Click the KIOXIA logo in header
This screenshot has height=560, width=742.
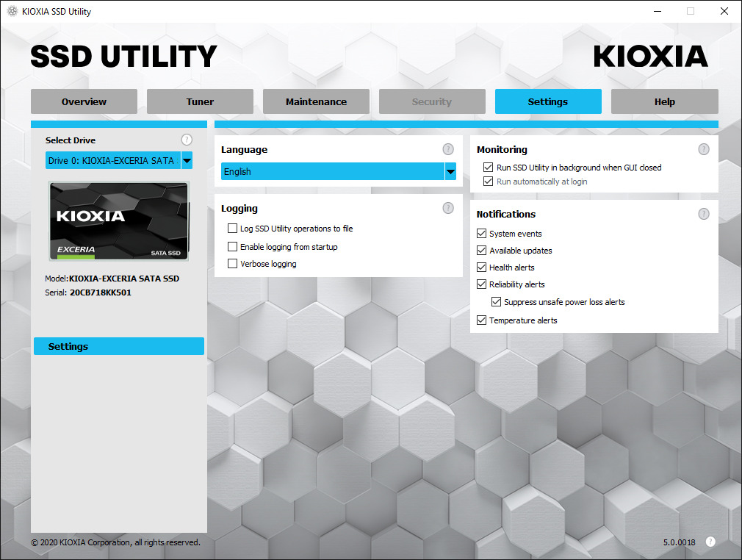(x=650, y=57)
